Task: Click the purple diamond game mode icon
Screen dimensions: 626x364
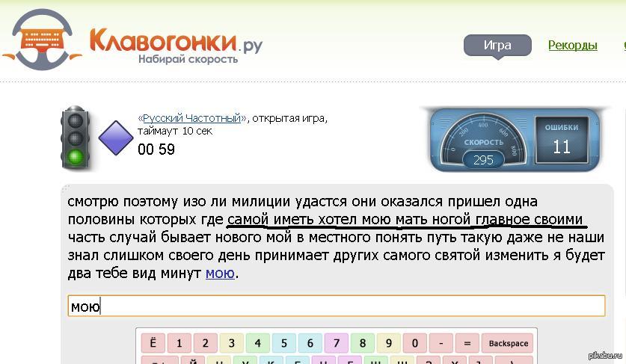Action: (x=116, y=138)
